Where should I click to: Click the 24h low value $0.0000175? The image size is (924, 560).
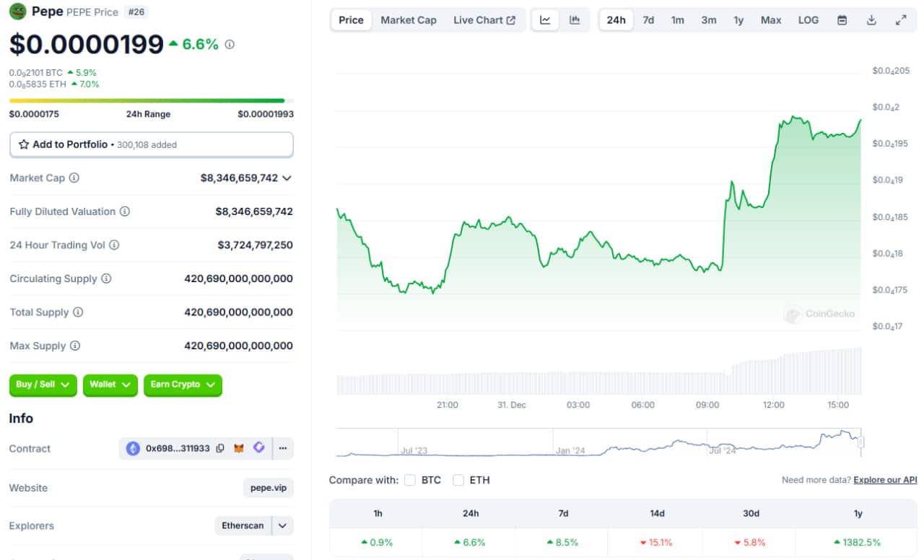click(x=34, y=114)
